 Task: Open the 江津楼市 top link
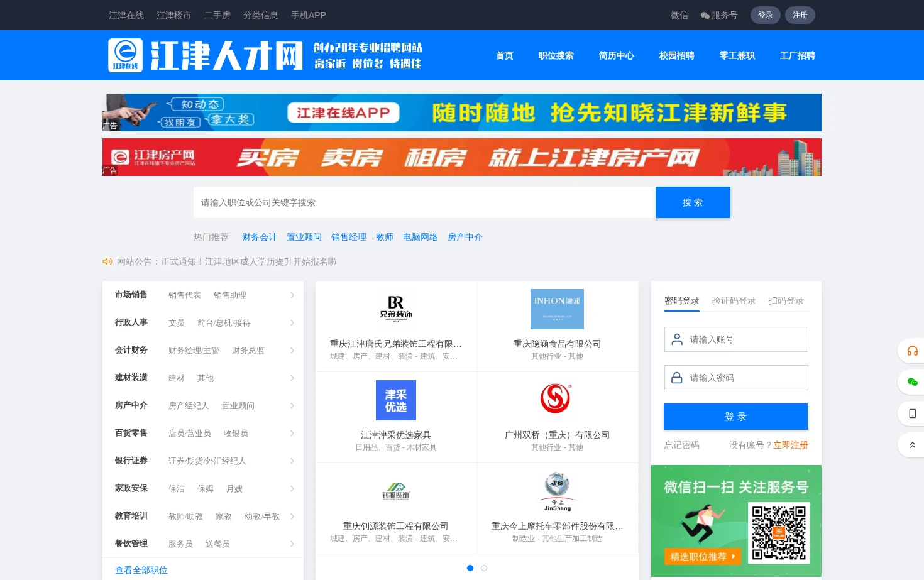(174, 15)
